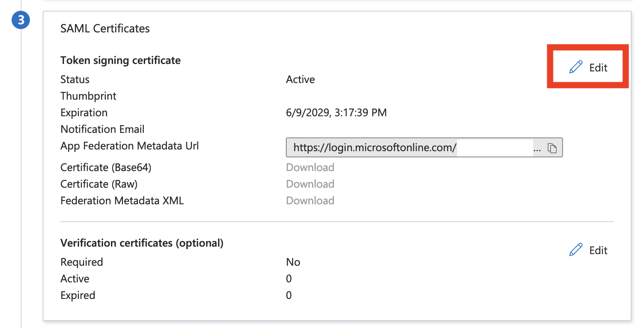Download the Certificate (Base64)
Viewport: 644px width, 328px height.
click(310, 167)
